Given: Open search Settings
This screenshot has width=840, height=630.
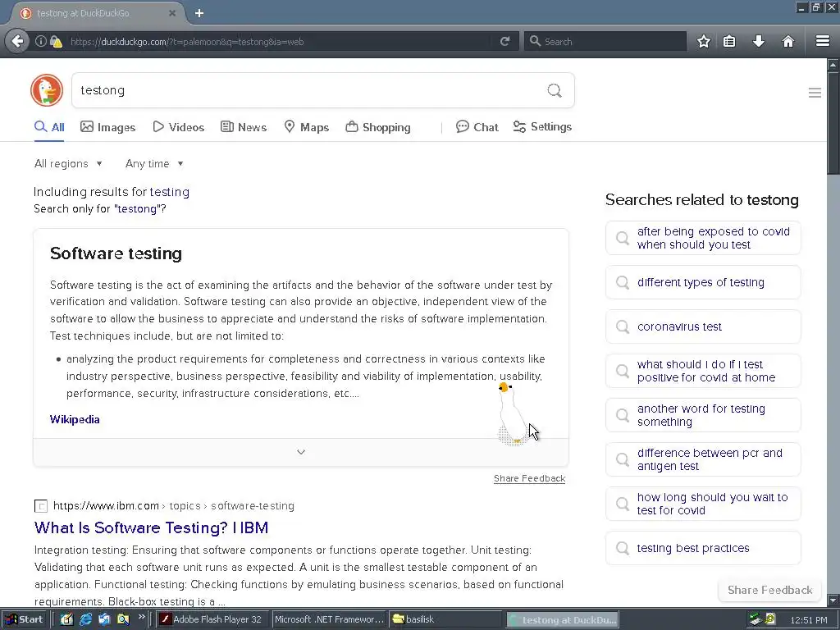Looking at the screenshot, I should [x=542, y=127].
